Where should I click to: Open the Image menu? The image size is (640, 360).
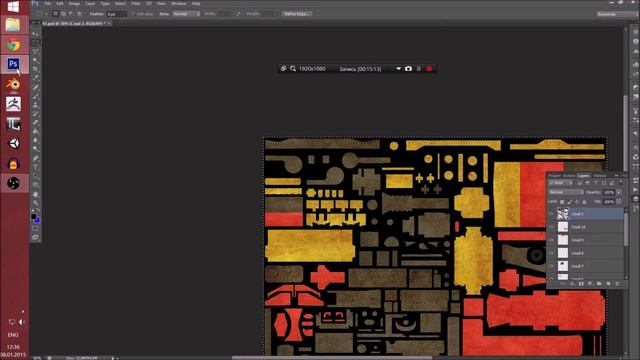pos(74,3)
